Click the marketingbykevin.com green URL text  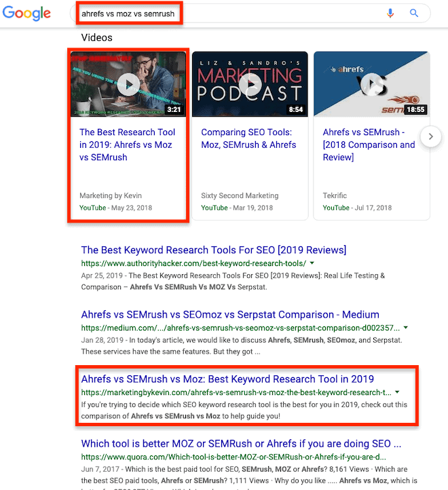[236, 392]
